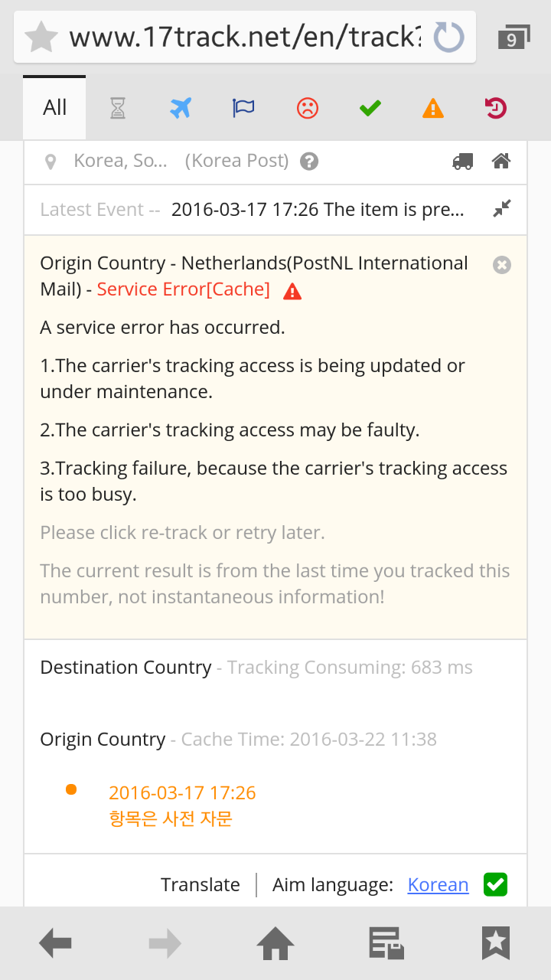Click the house destination icon
Viewport: 551px width, 980px height.
pos(501,162)
